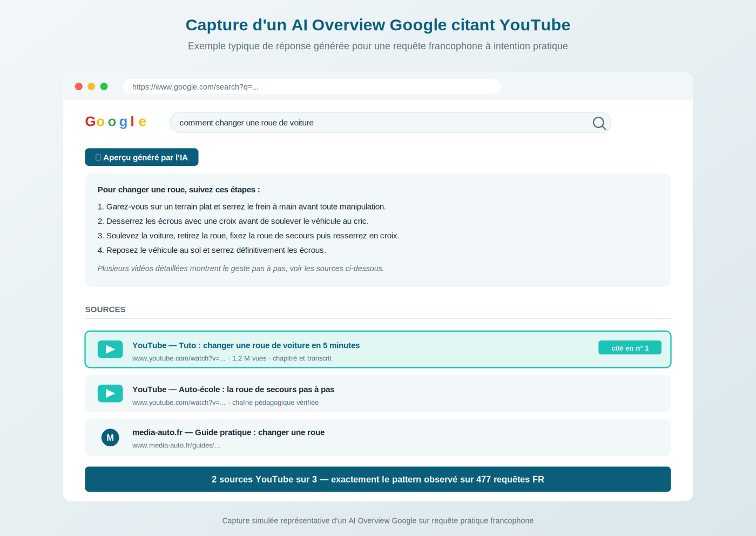This screenshot has width=756, height=536.
Task: Click step '1. Garez-vous sur un terrain plat'
Action: click(x=242, y=207)
